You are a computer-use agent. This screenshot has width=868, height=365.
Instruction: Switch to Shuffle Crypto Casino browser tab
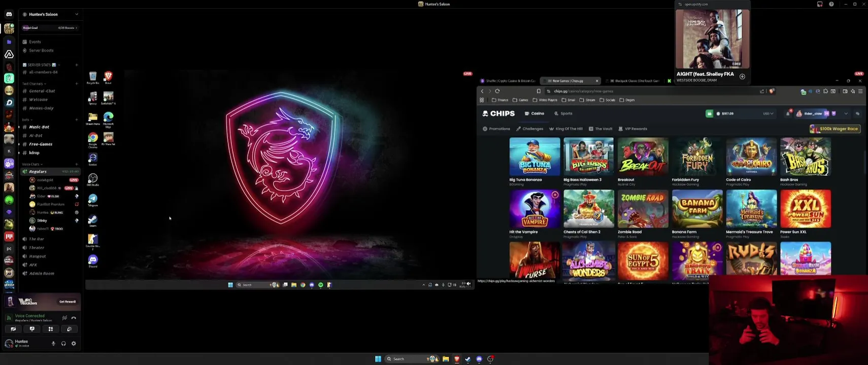(x=509, y=81)
